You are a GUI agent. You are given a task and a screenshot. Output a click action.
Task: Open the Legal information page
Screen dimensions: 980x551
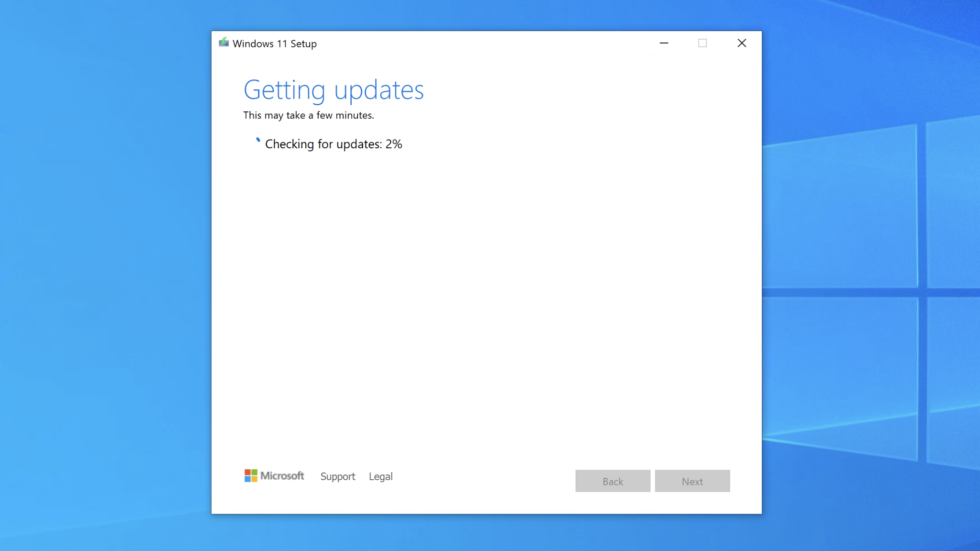[380, 476]
